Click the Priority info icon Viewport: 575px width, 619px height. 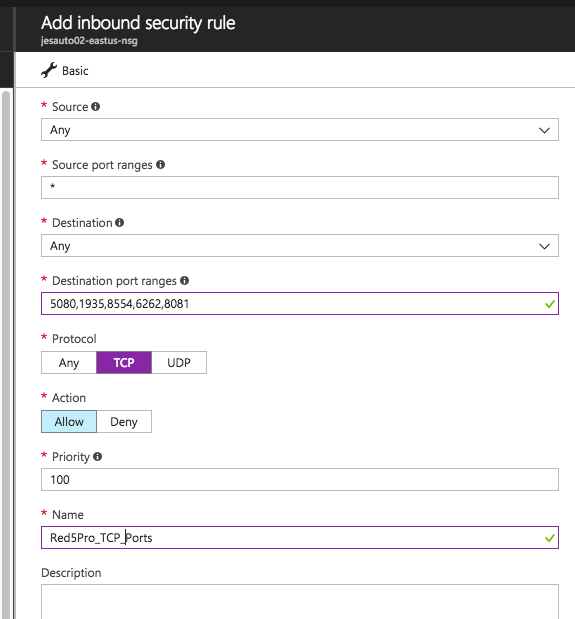point(97,457)
